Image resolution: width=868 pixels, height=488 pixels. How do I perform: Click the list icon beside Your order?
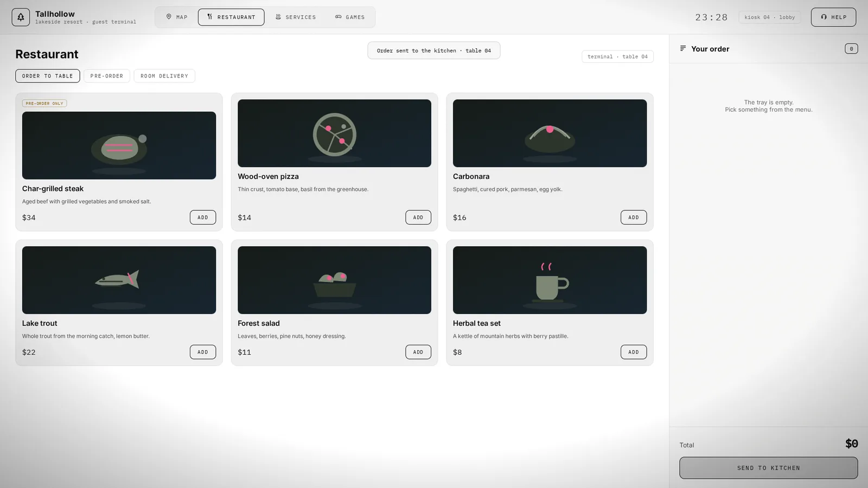click(x=683, y=48)
